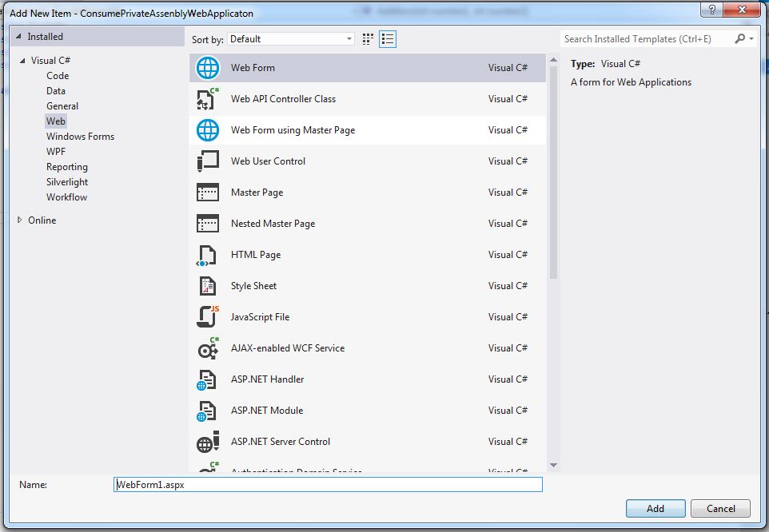Select the Workflow category

click(x=66, y=197)
